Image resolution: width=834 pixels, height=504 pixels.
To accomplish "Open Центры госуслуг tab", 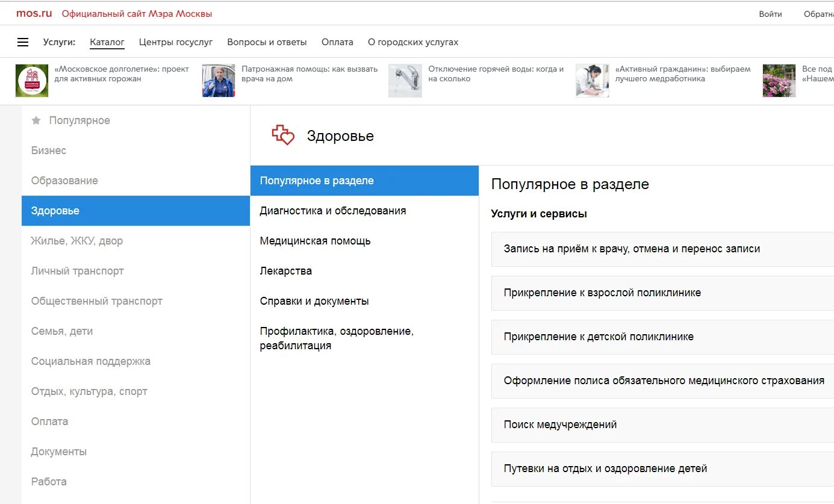I will click(176, 42).
